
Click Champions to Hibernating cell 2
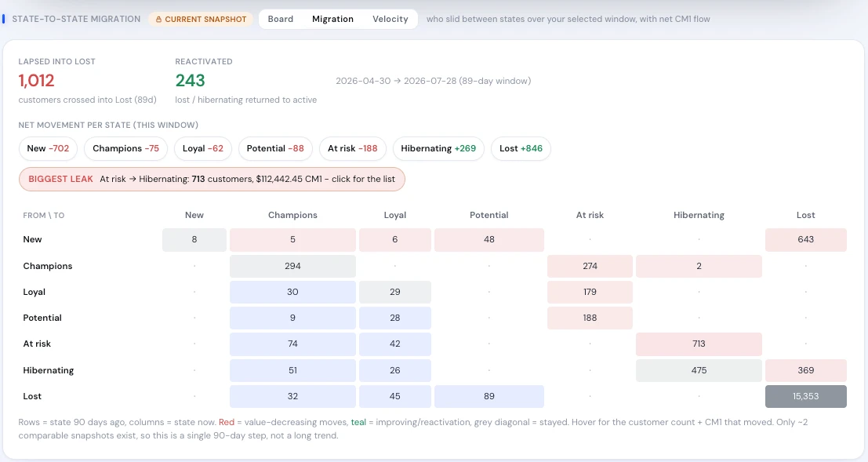click(x=699, y=266)
